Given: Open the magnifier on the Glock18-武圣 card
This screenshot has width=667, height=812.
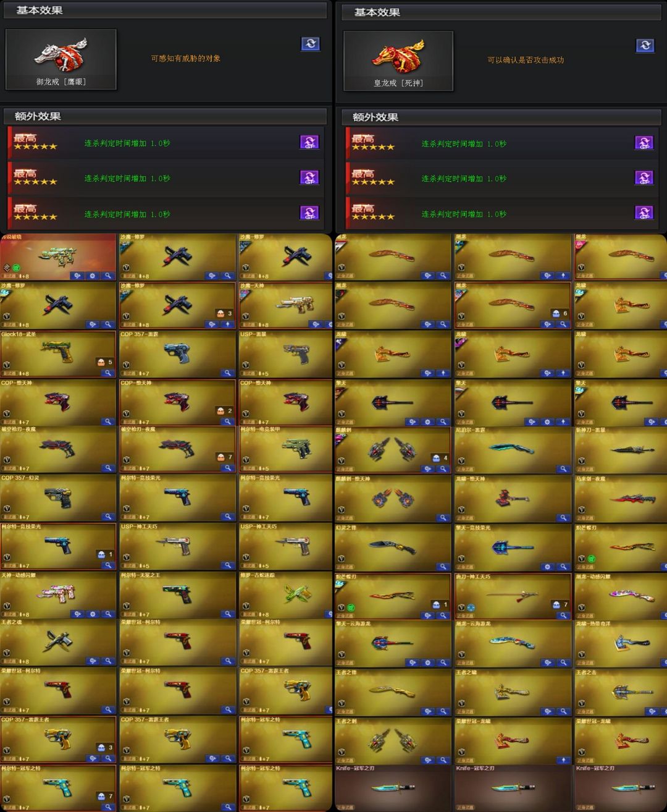Looking at the screenshot, I should tap(108, 373).
